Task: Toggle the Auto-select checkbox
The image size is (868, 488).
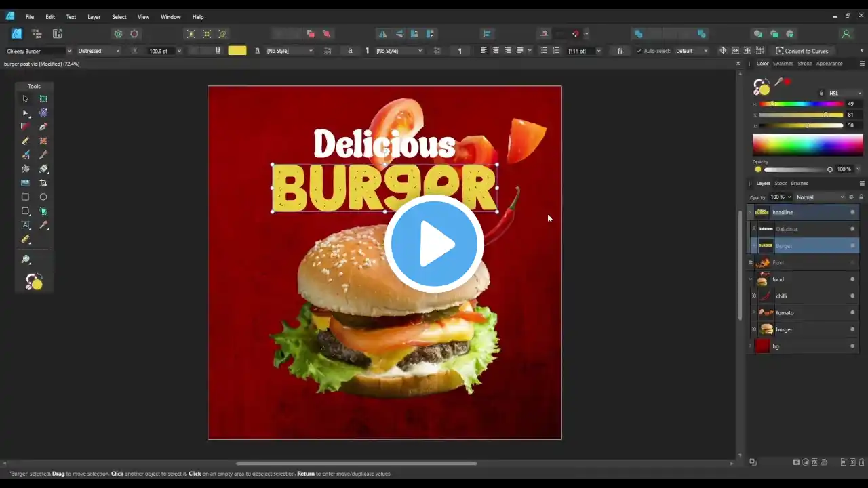Action: (639, 51)
